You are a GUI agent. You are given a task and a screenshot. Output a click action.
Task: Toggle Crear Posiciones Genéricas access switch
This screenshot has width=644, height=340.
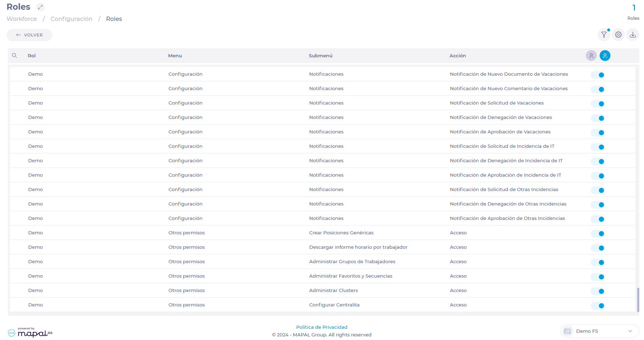[x=598, y=234]
